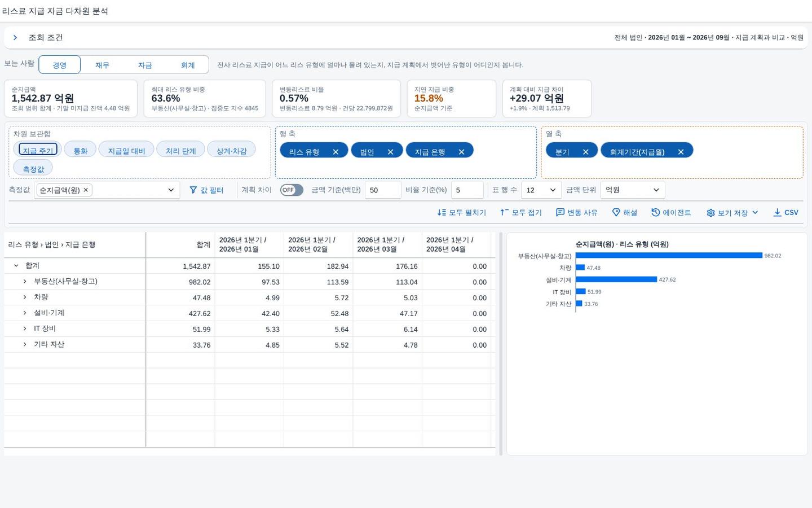Select the 상계·차감 dimension chip
812x508 pixels.
(x=232, y=150)
